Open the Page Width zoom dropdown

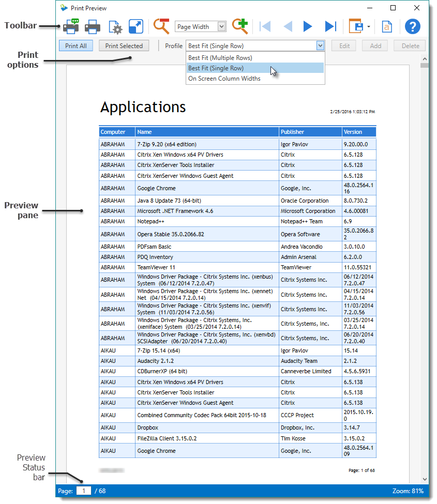click(221, 26)
